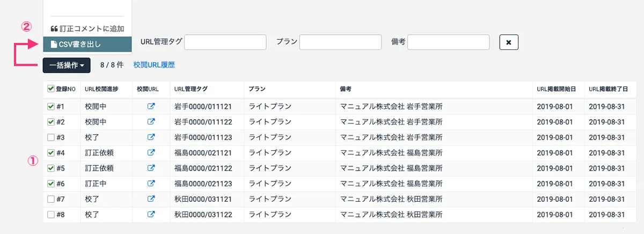
Task: Focus the 備考 filter field
Action: (x=449, y=42)
